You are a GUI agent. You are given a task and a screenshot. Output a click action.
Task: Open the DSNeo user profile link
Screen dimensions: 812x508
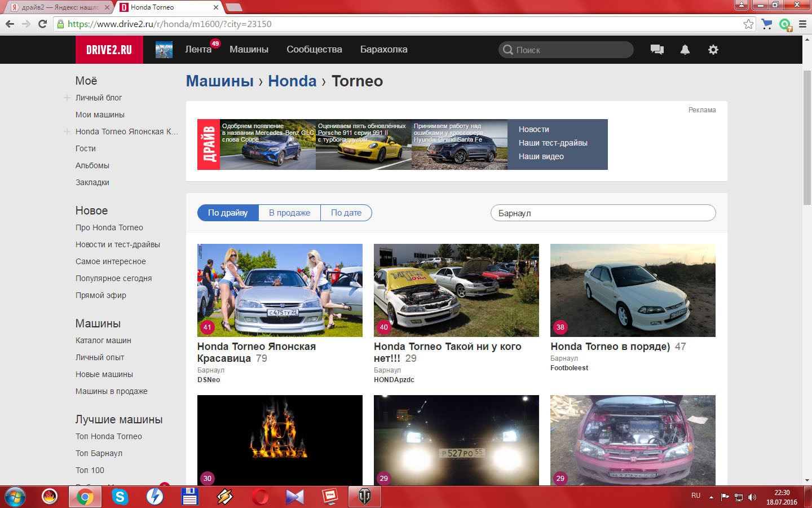(209, 380)
